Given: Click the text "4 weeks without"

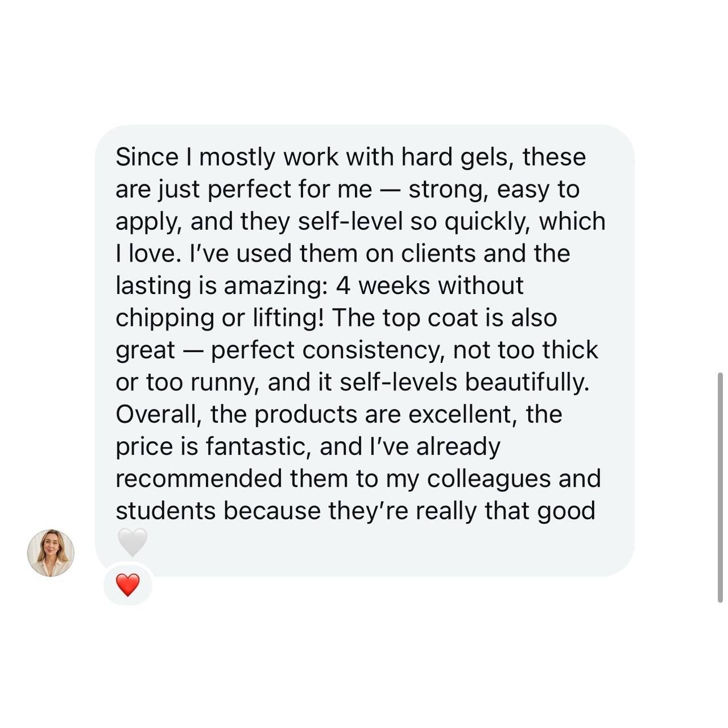Looking at the screenshot, I should 429,286.
